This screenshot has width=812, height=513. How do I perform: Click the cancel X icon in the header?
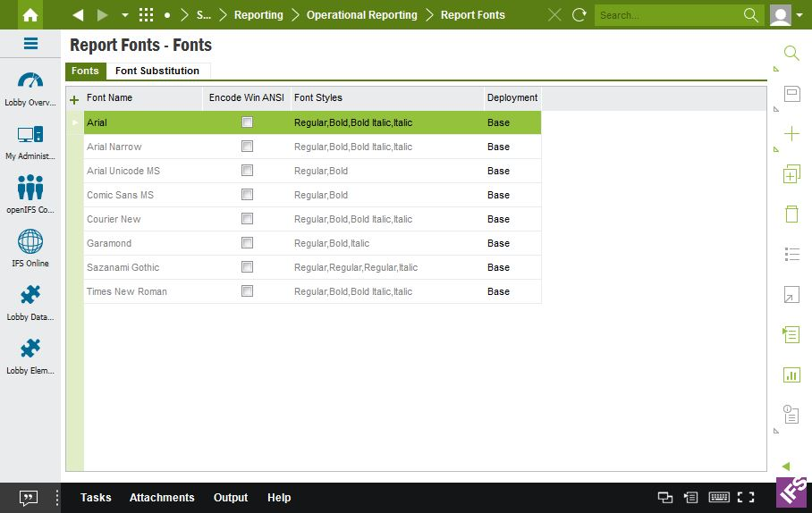(554, 15)
